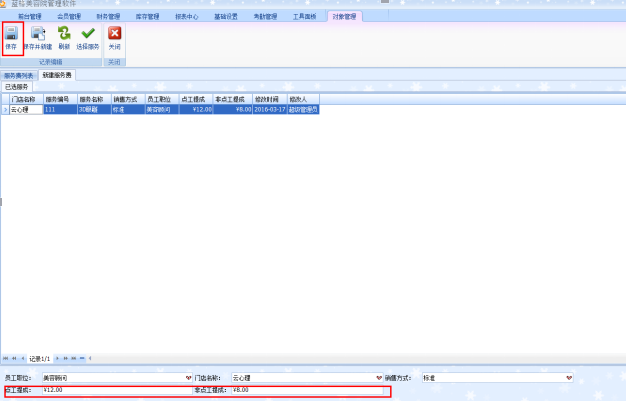This screenshot has width=626, height=401.
Task: Click the 非点工提成 input field showing ¥8.00
Action: click(307, 390)
